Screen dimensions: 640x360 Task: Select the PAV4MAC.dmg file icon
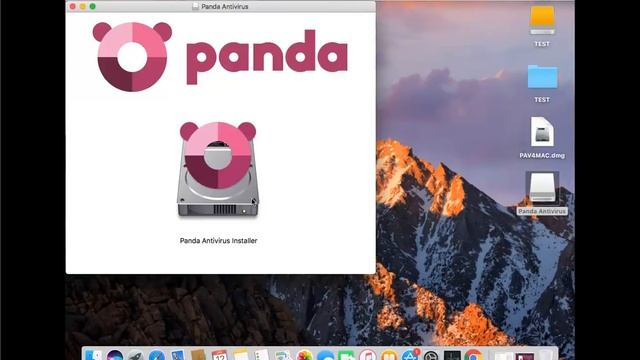pyautogui.click(x=542, y=131)
